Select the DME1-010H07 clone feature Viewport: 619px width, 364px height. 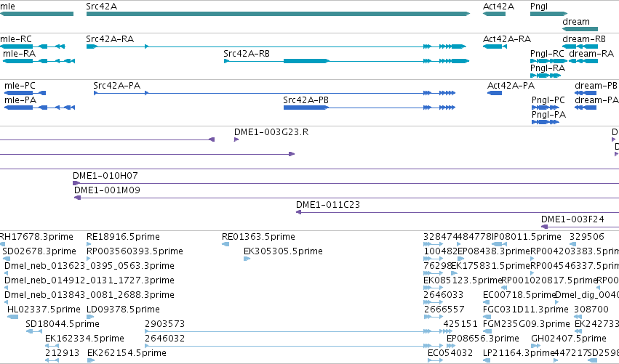coord(346,183)
